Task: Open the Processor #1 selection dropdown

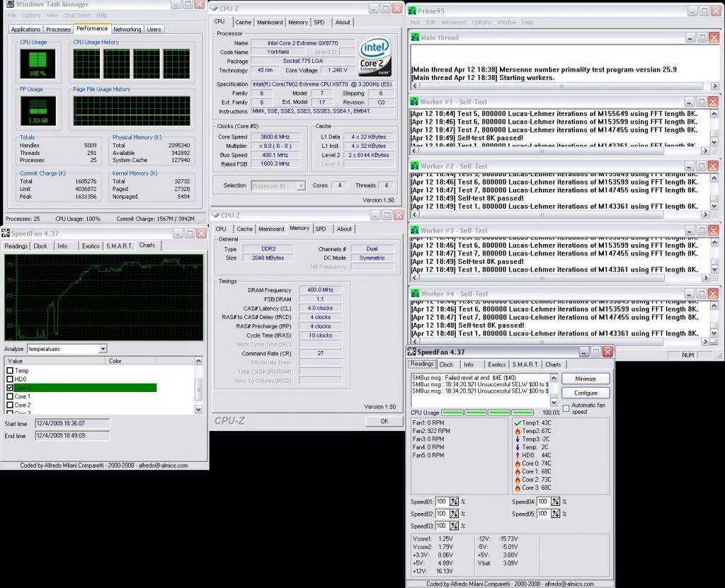Action: coord(301,185)
